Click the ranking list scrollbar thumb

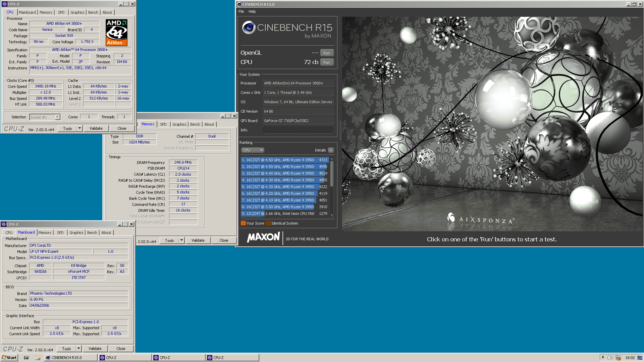tap(332, 173)
